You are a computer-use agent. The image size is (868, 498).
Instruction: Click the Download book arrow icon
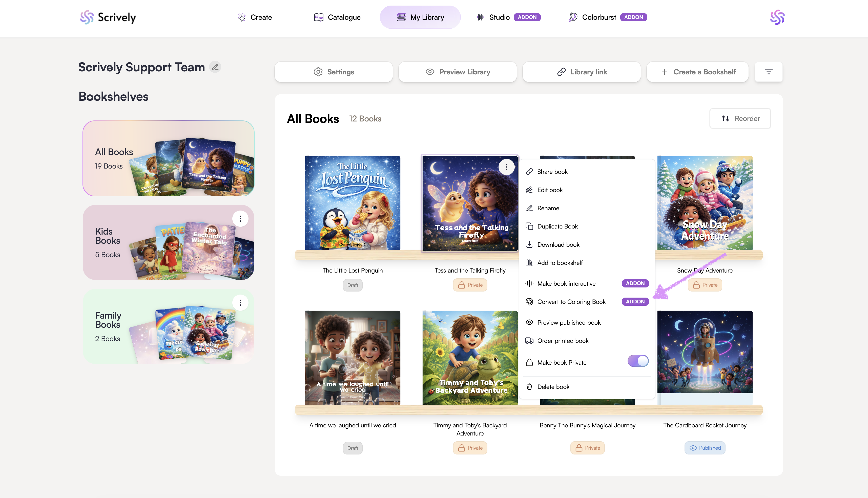[x=529, y=244]
